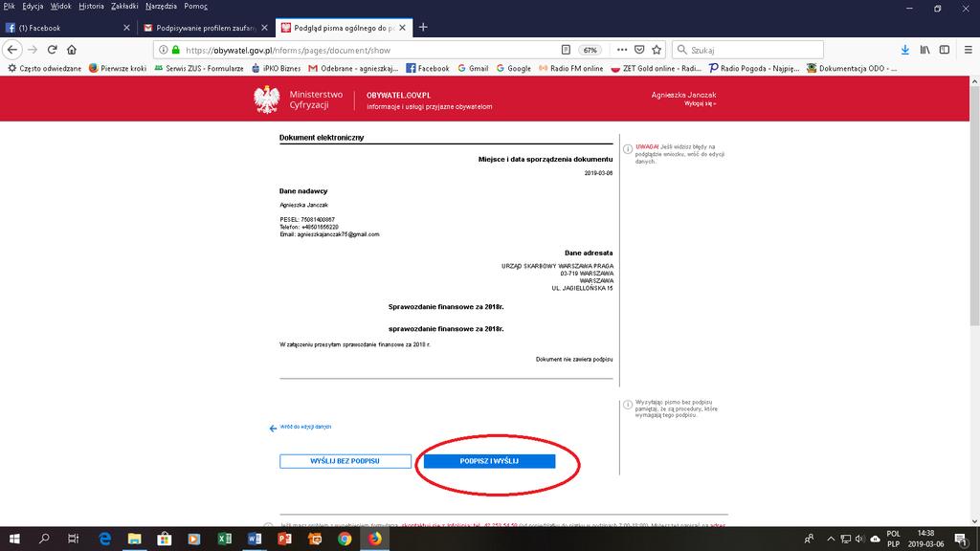This screenshot has width=980, height=551.
Task: Open iPKO Biznes bookmark
Action: (x=276, y=68)
